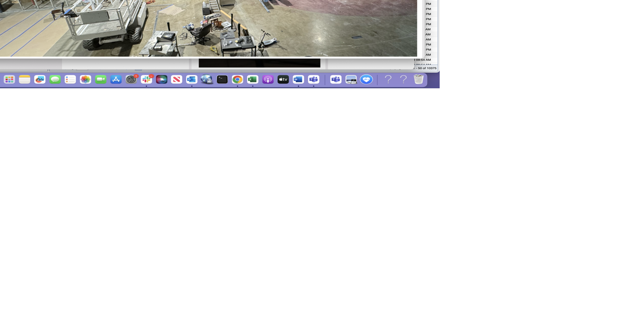The image size is (644, 319).
Task: Switch to Microsoft Outlook
Action: click(x=192, y=80)
